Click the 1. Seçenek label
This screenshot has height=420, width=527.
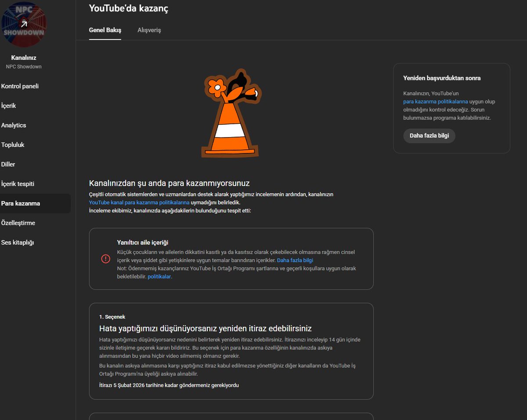coord(112,317)
